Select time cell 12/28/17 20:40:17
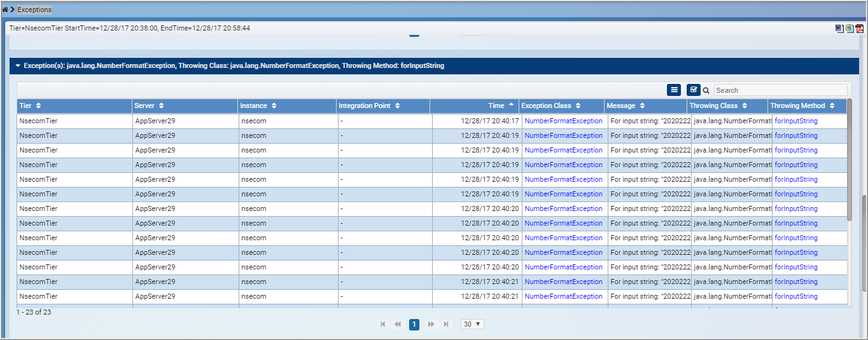 click(x=477, y=121)
